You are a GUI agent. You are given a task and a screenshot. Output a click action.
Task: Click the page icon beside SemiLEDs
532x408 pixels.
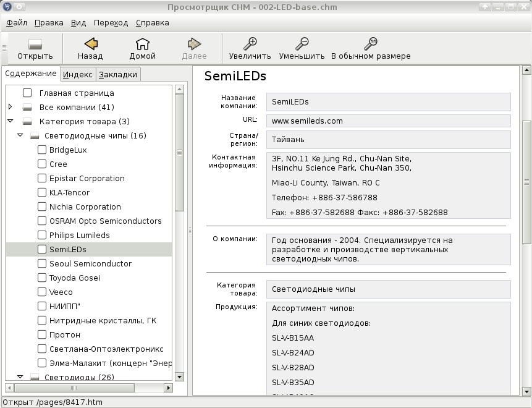point(42,249)
